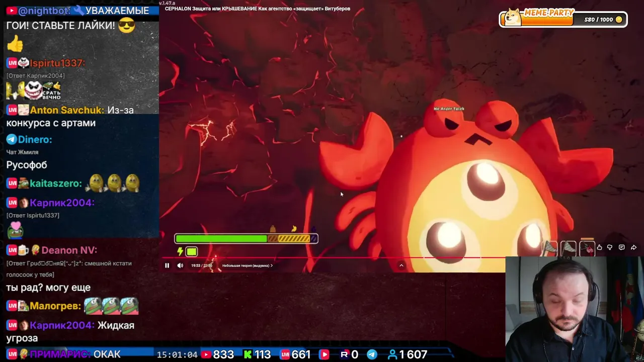The height and width of the screenshot is (362, 644).
Task: Click 'ты рад? могу еще' chat message
Action: point(48,288)
